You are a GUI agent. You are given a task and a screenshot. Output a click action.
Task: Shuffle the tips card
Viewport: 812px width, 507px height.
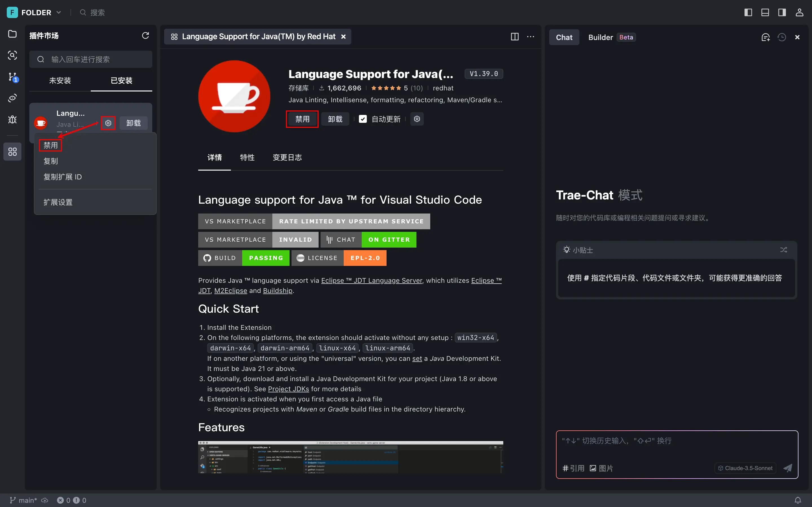[x=784, y=250]
